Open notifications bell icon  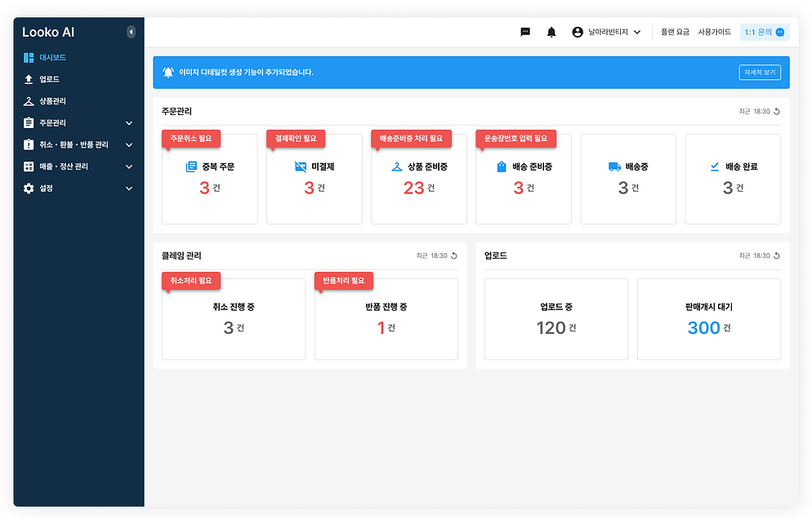[551, 32]
